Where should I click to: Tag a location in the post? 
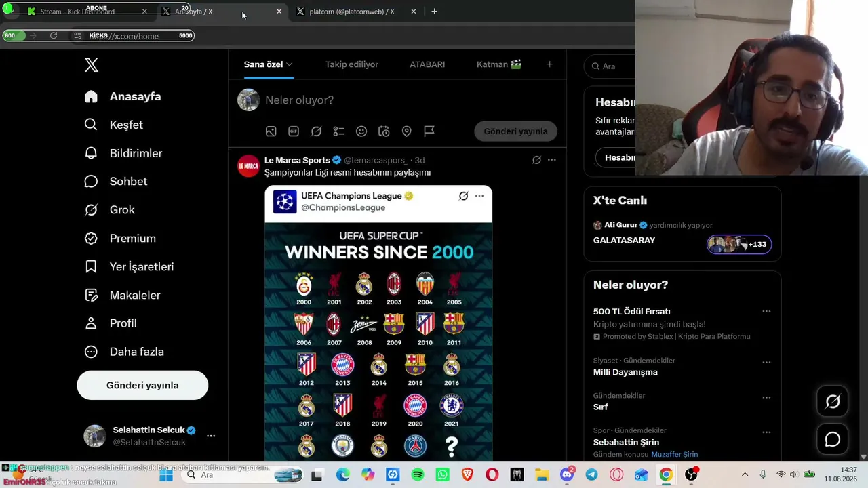(407, 131)
